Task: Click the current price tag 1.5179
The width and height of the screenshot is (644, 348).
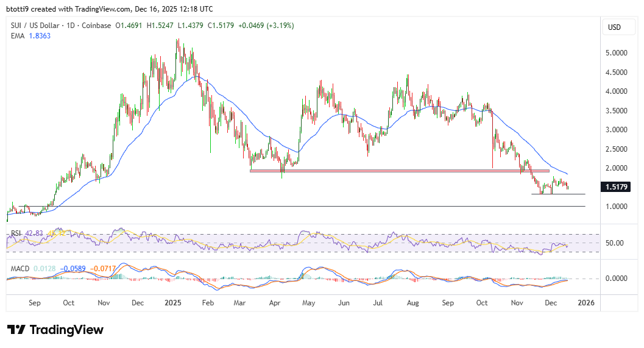Action: [x=618, y=187]
